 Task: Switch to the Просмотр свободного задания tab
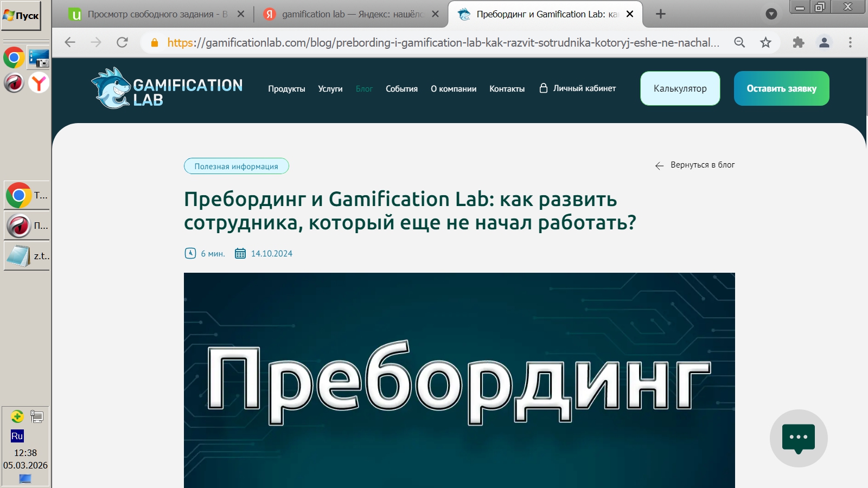156,15
